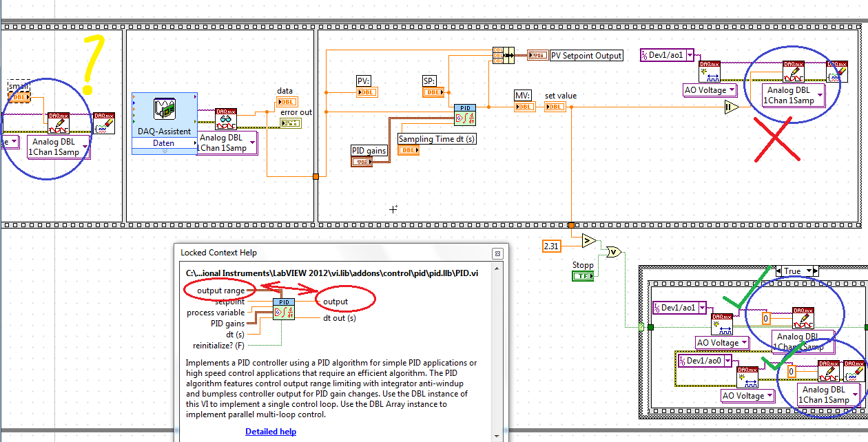Click the "reinitialize? (F)" label
This screenshot has width=868, height=442.
click(x=218, y=346)
